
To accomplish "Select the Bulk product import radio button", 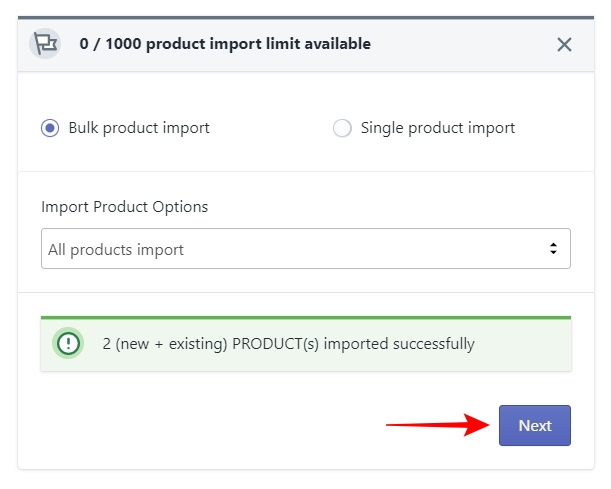I will [50, 128].
